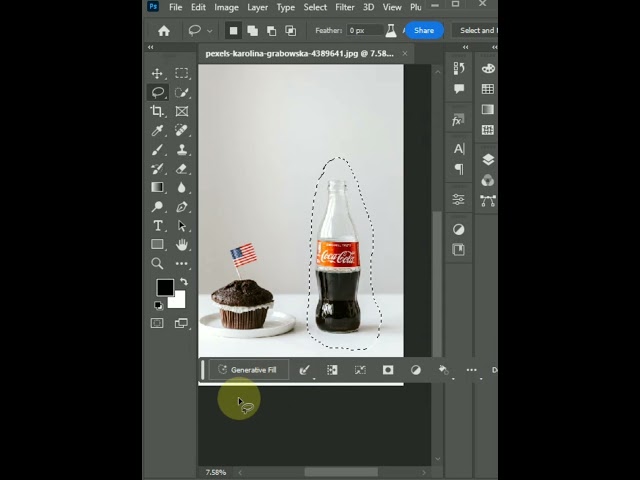Open the Edit menu
This screenshot has width=640, height=480.
pyautogui.click(x=198, y=7)
